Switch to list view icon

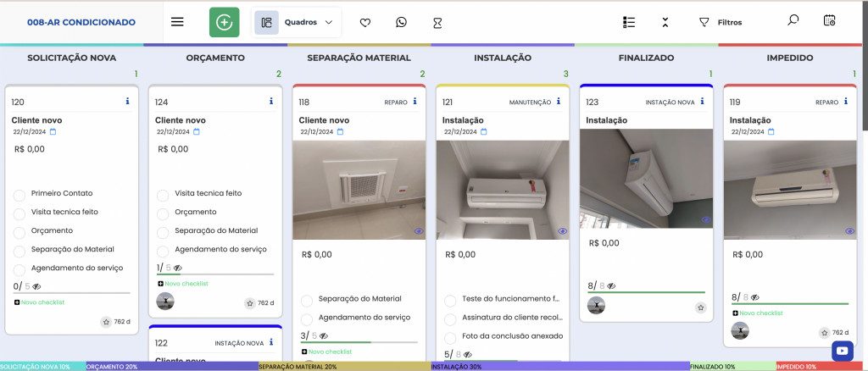[x=628, y=22]
